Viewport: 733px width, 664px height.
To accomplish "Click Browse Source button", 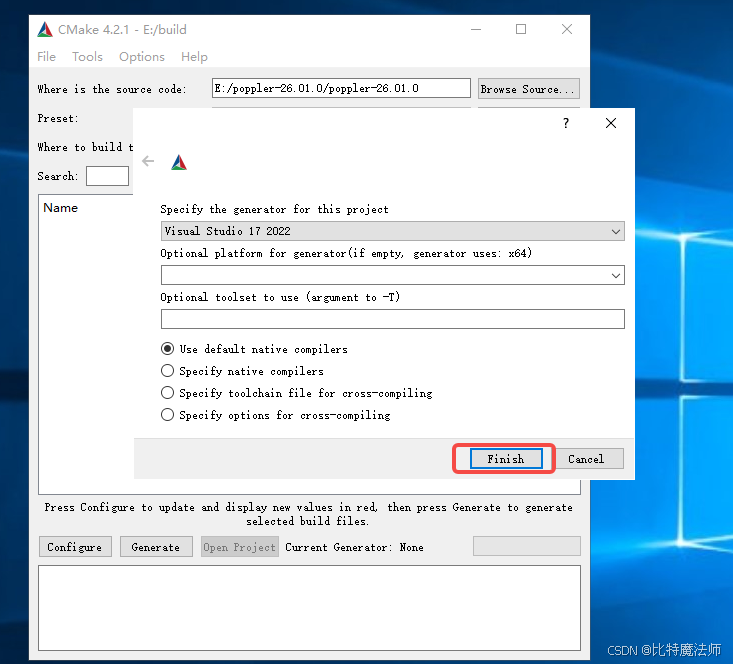I will pos(529,89).
